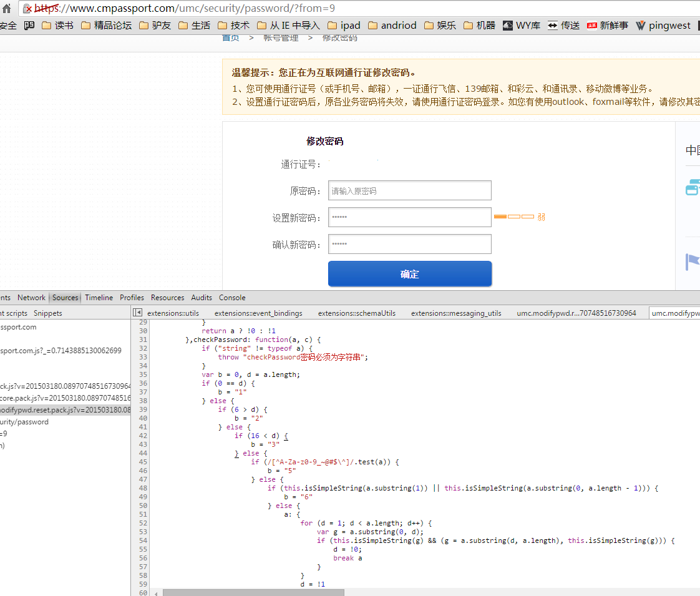The width and height of the screenshot is (700, 596).
Task: Open the Snippets navigator tab
Action: [x=48, y=313]
